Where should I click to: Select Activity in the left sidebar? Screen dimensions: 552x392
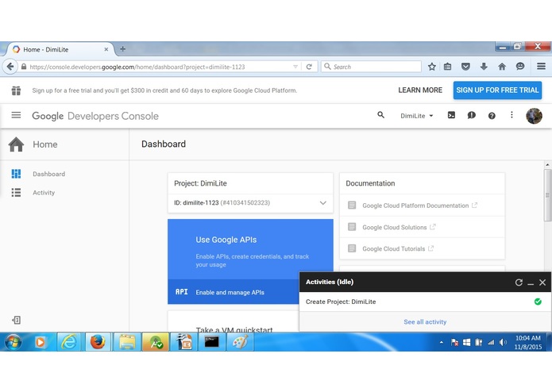[44, 193]
